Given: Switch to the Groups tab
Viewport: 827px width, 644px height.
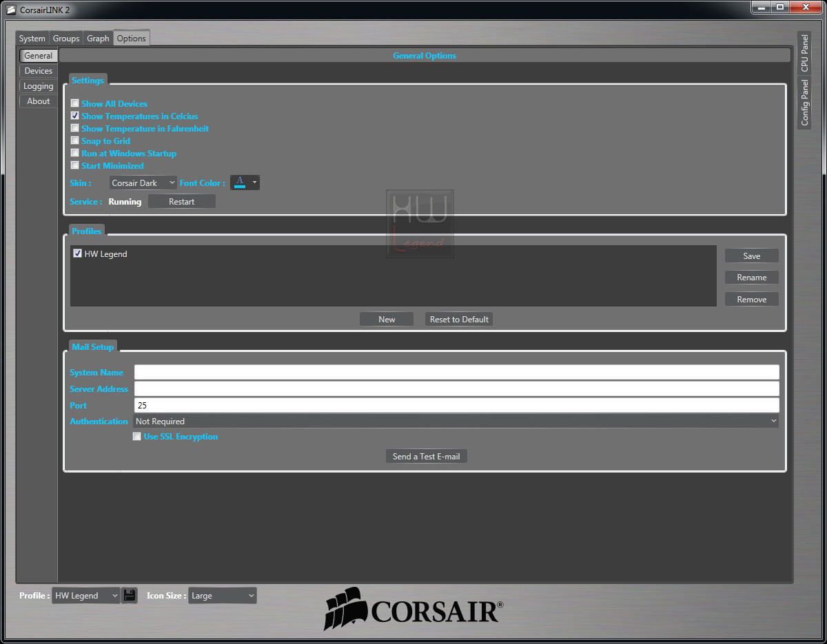Looking at the screenshot, I should [x=66, y=39].
